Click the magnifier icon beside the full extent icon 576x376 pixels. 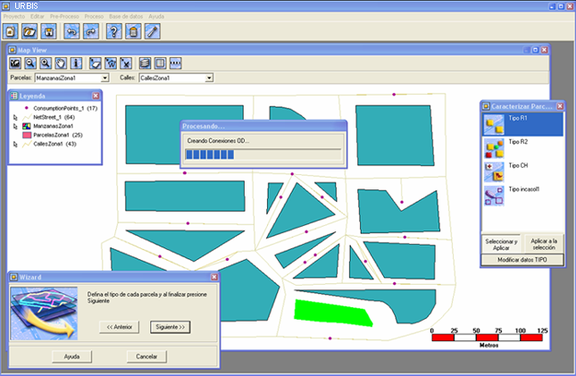pos(30,63)
